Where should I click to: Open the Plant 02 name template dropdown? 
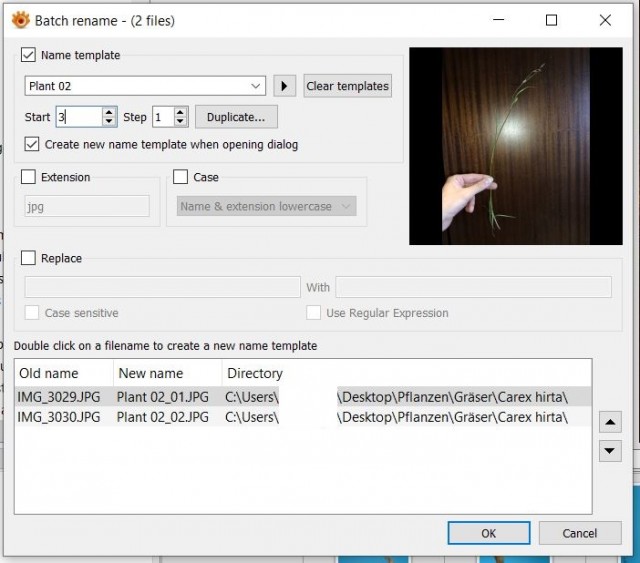(145, 86)
